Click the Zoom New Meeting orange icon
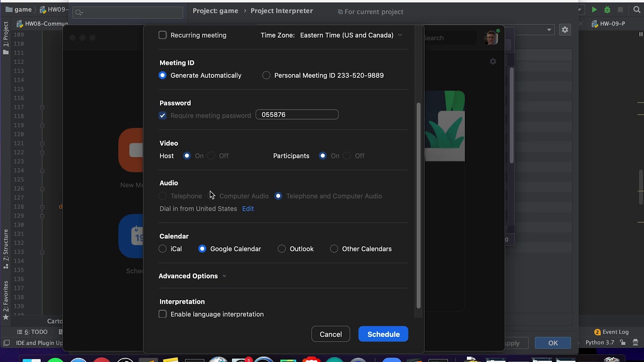Screen dimensions: 644x362 132,150
